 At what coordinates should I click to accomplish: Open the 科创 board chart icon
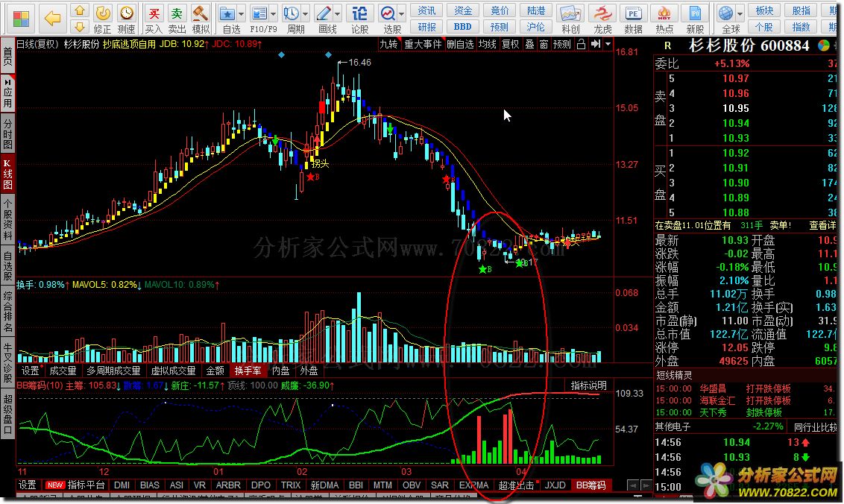(x=570, y=19)
